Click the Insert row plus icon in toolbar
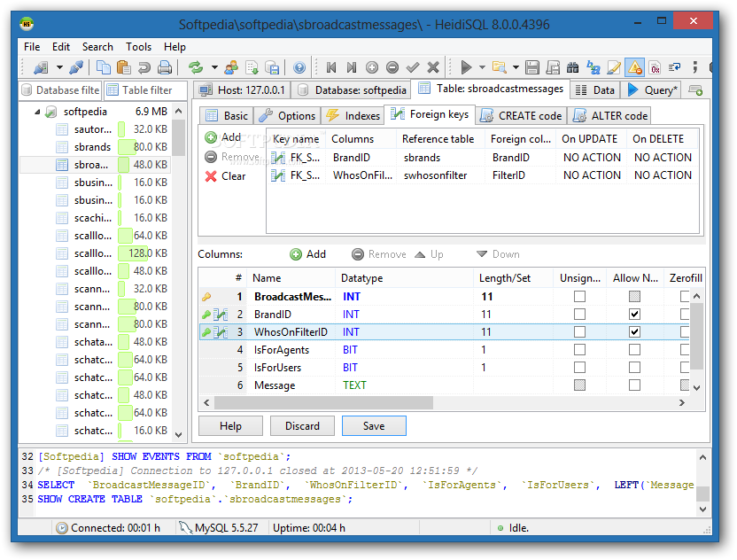Screen dimensions: 737x560 point(372,67)
